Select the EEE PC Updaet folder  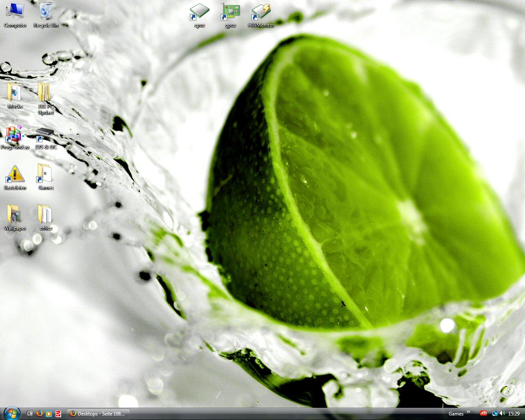point(45,93)
